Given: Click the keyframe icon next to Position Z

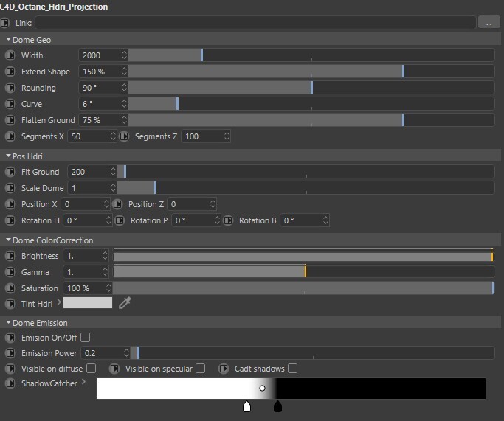Looking at the screenshot, I should pyautogui.click(x=117, y=204).
